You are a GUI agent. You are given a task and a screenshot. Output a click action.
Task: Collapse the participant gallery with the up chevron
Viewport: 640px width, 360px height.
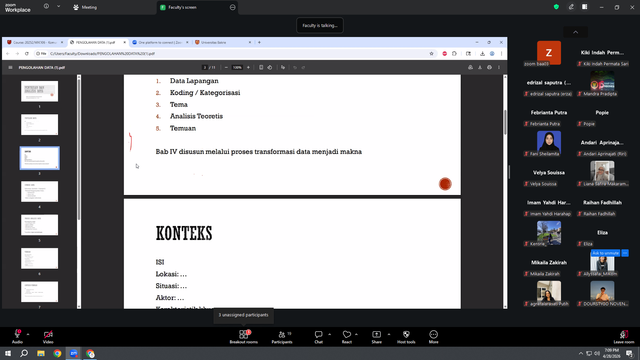tap(576, 32)
